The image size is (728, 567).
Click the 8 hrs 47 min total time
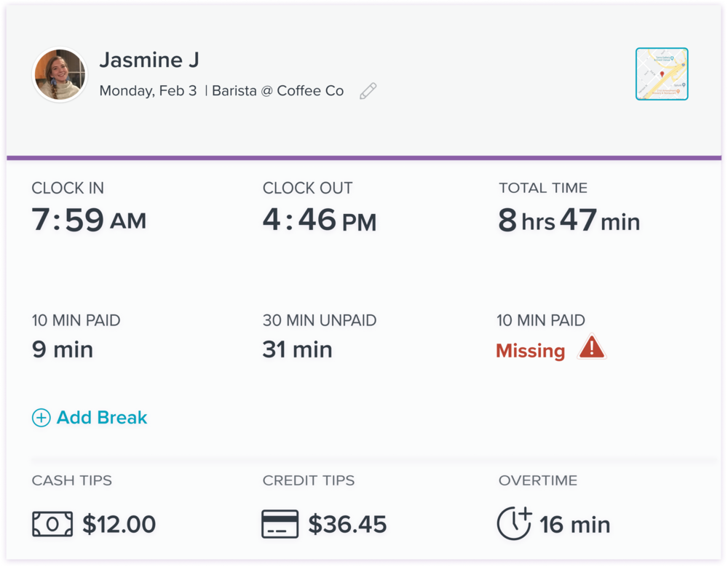(x=569, y=220)
